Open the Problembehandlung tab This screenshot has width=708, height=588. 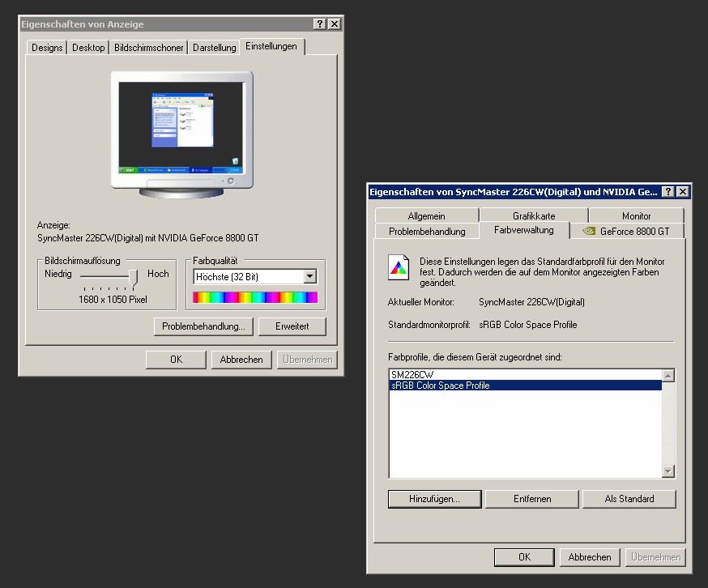pyautogui.click(x=427, y=232)
